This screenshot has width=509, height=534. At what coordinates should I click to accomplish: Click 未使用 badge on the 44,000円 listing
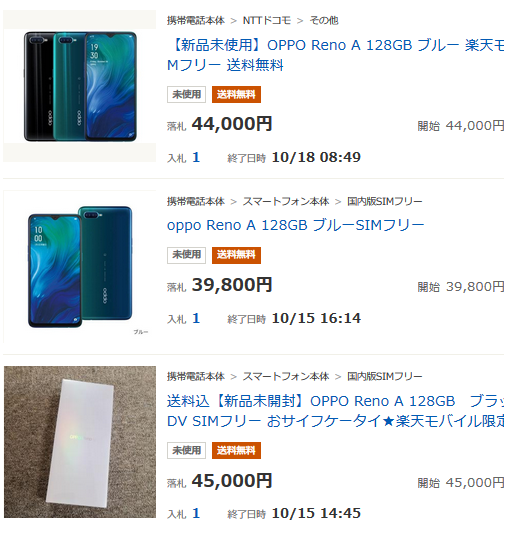click(186, 94)
